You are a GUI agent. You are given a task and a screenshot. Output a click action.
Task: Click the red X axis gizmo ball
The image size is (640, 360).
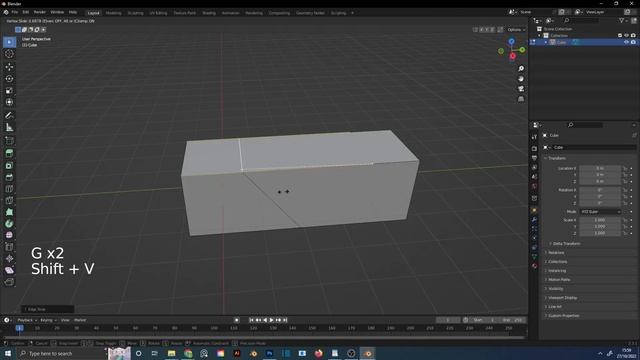[513, 56]
